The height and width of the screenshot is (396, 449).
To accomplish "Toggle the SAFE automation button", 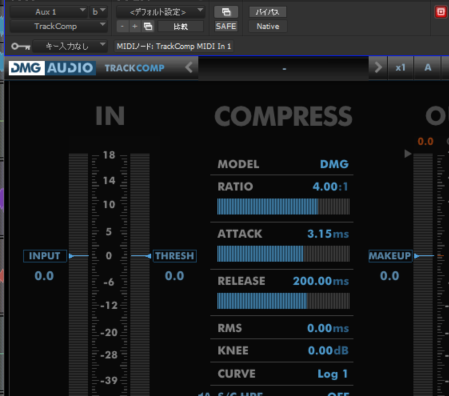I will pos(226,26).
